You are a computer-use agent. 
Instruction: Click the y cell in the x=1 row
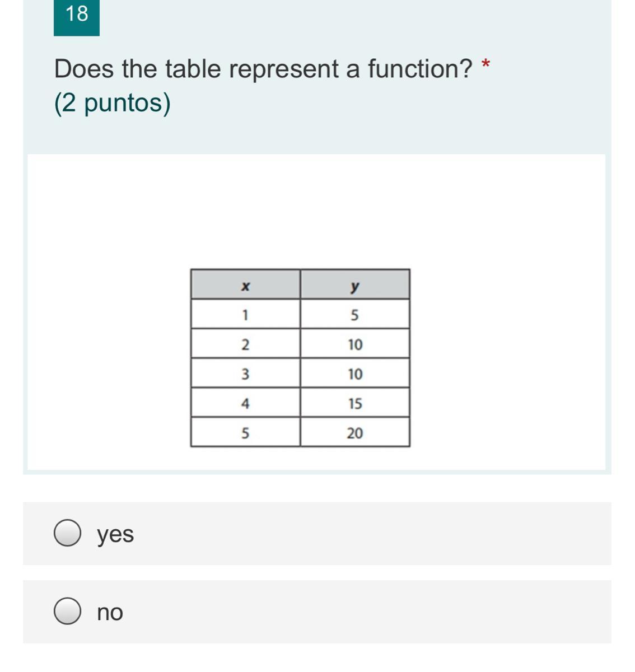(355, 314)
